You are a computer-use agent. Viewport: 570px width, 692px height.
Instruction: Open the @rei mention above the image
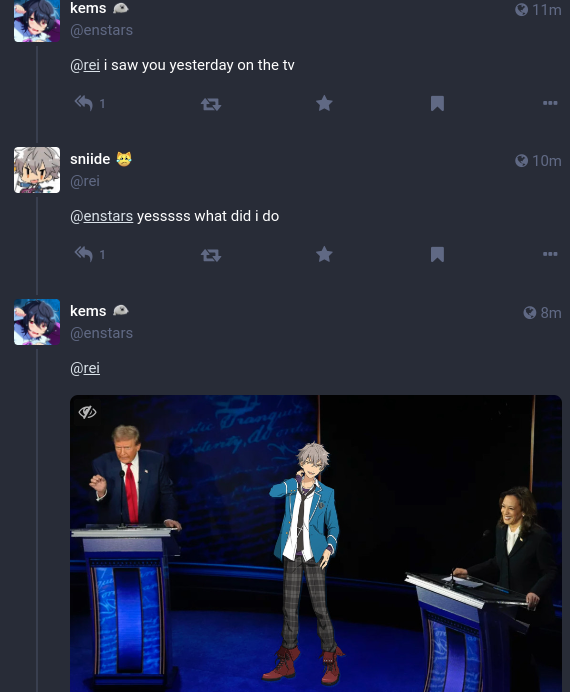coord(85,368)
